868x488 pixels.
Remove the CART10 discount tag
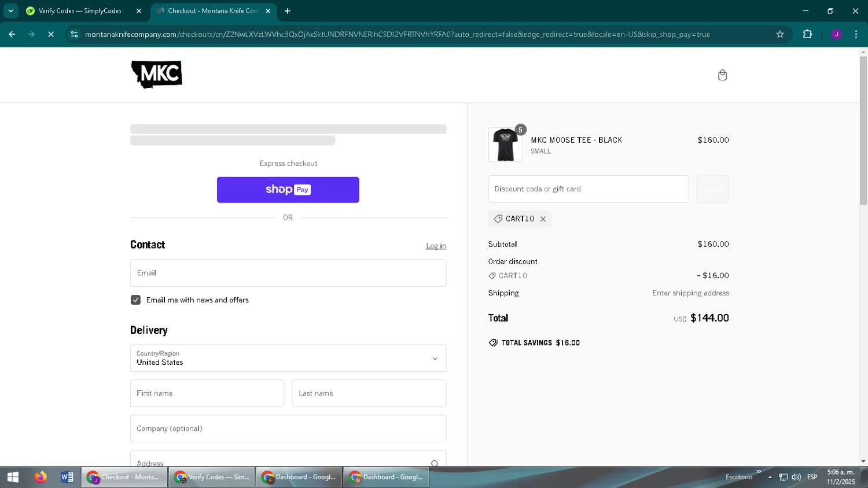click(543, 219)
